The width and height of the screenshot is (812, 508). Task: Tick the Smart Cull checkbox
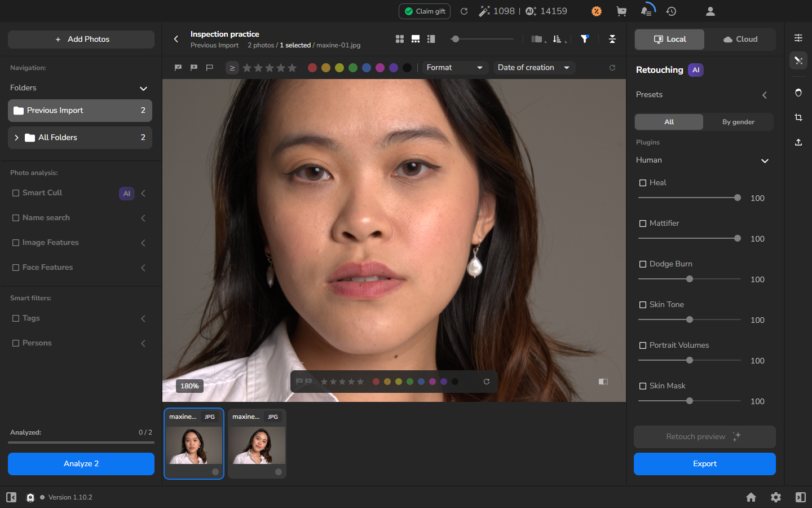(x=16, y=193)
